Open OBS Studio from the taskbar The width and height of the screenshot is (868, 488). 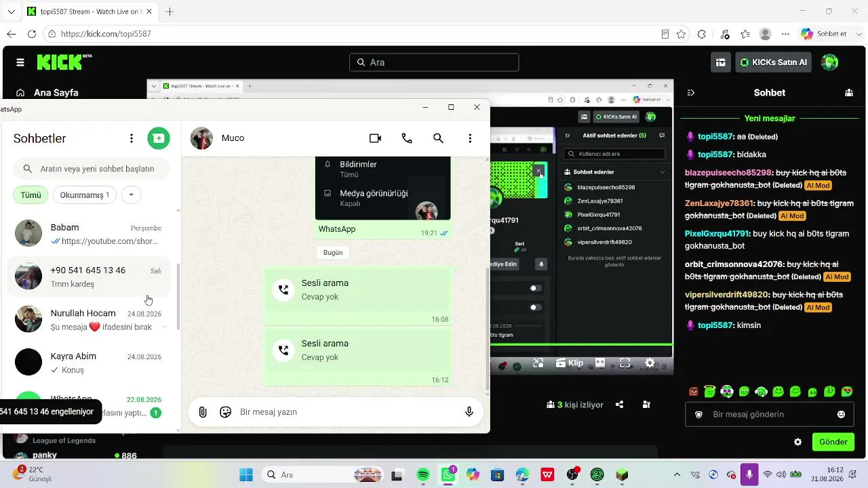point(572,475)
